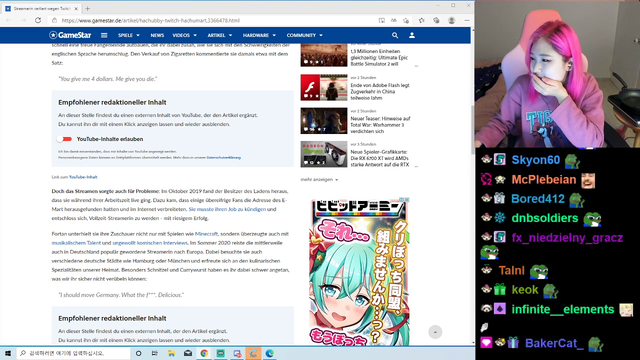Viewport: 640px width, 360px height.
Task: Click the immersive reader icon in address bar
Action: coord(382,20)
